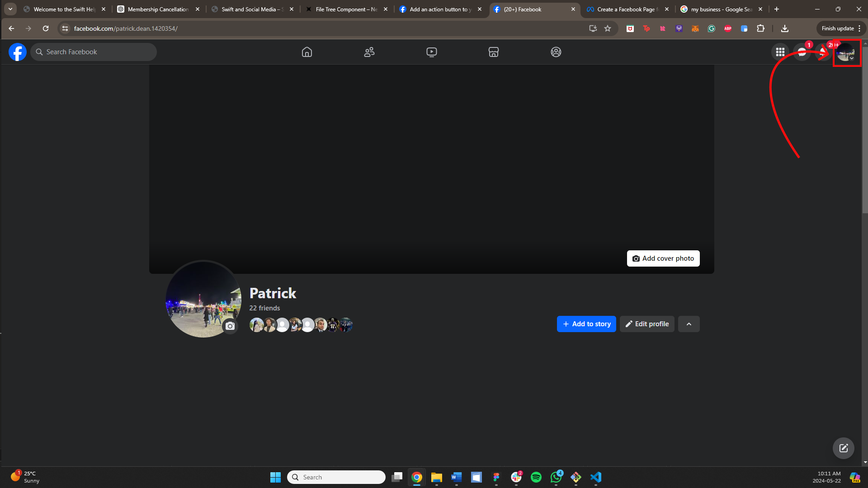Click the 22 friends link

point(264,308)
